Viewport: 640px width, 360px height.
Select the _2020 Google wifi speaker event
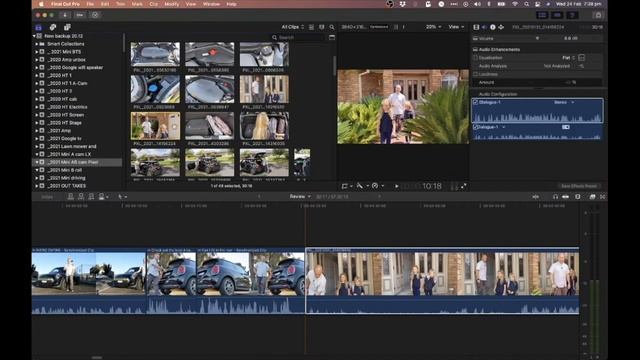pyautogui.click(x=75, y=68)
